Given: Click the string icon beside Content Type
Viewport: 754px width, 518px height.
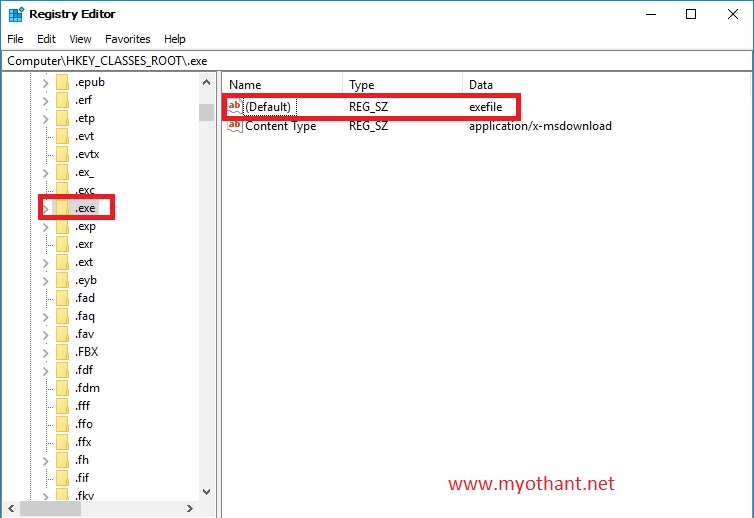Looking at the screenshot, I should (x=235, y=126).
